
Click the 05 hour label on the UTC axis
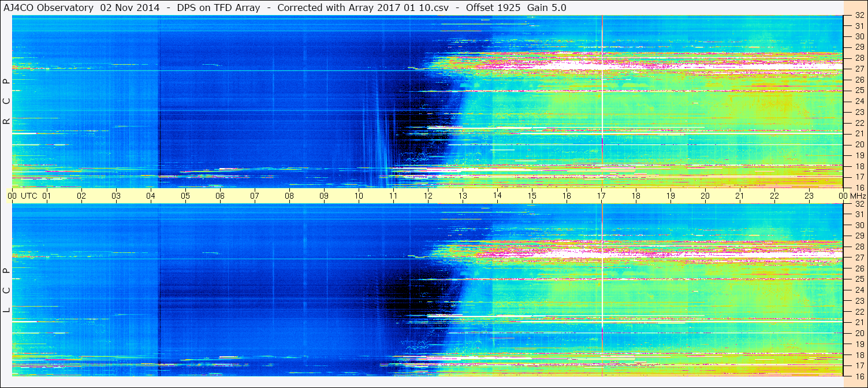point(185,196)
